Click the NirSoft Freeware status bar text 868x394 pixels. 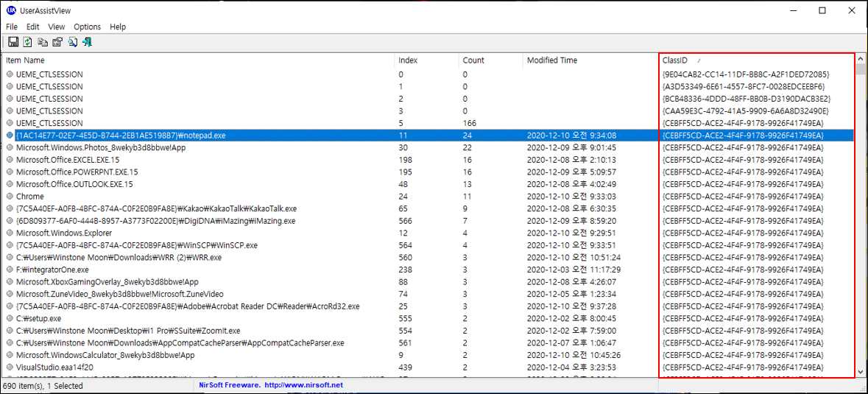(229, 385)
